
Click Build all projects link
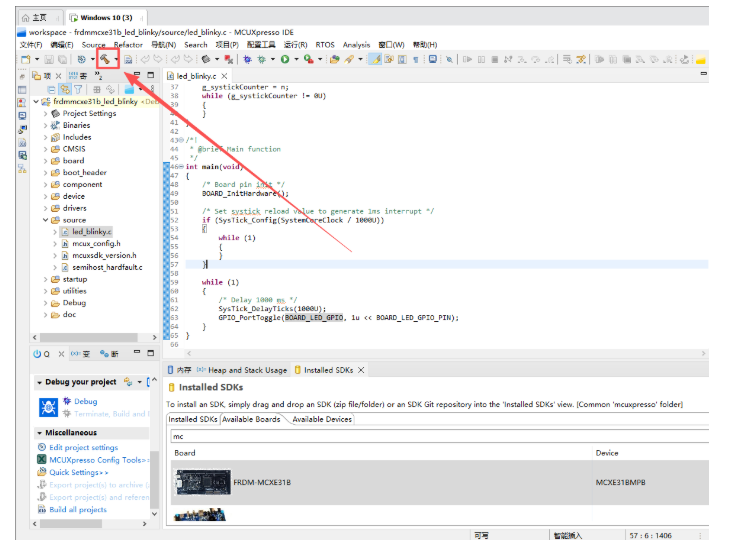point(78,509)
